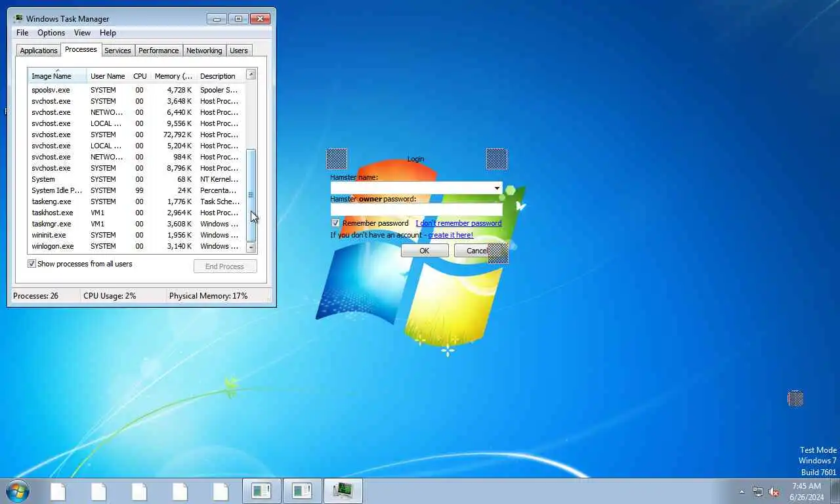
Task: Open the Users tab
Action: tap(239, 51)
